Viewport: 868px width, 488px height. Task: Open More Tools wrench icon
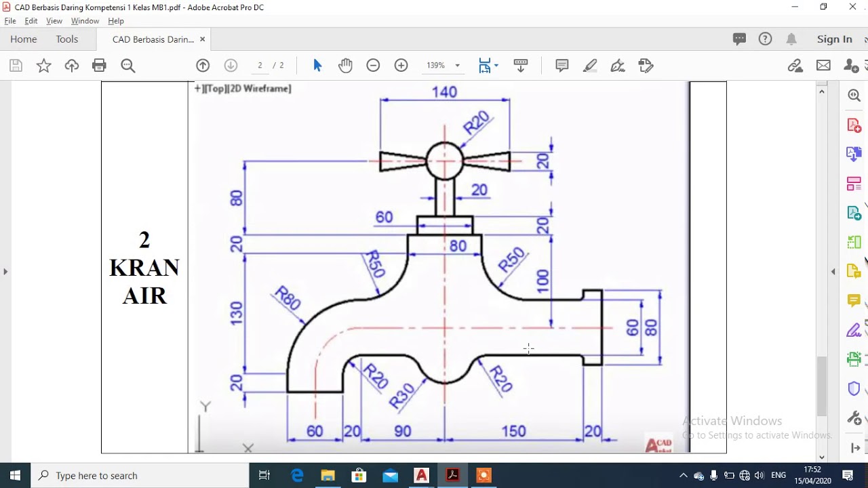pyautogui.click(x=854, y=418)
